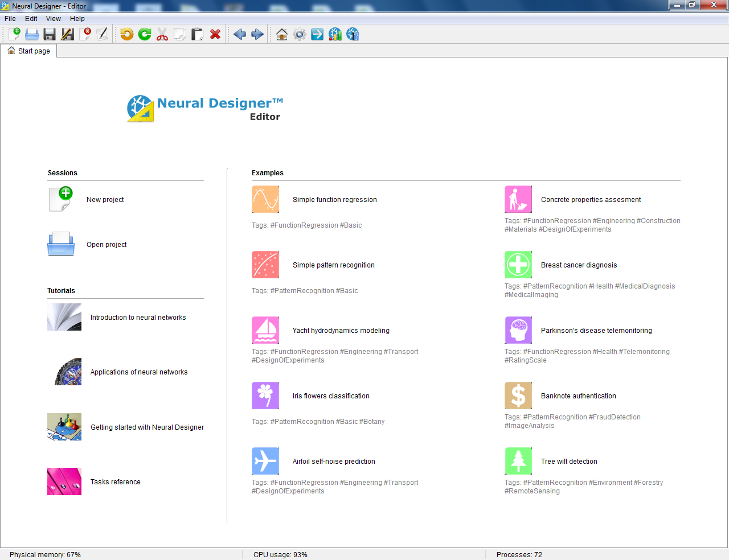The height and width of the screenshot is (560, 729).
Task: Click Tree wilt detection tree icon
Action: (518, 461)
